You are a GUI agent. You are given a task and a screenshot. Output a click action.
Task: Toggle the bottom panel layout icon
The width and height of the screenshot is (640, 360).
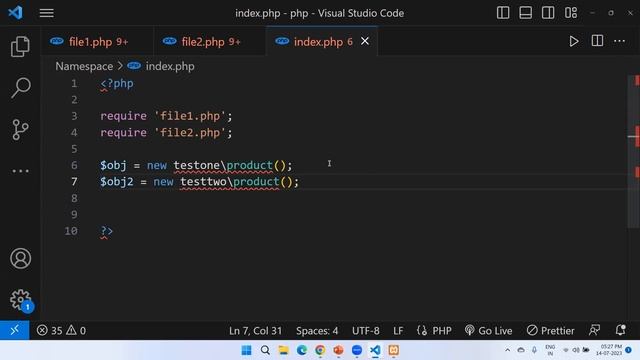[x=525, y=13]
